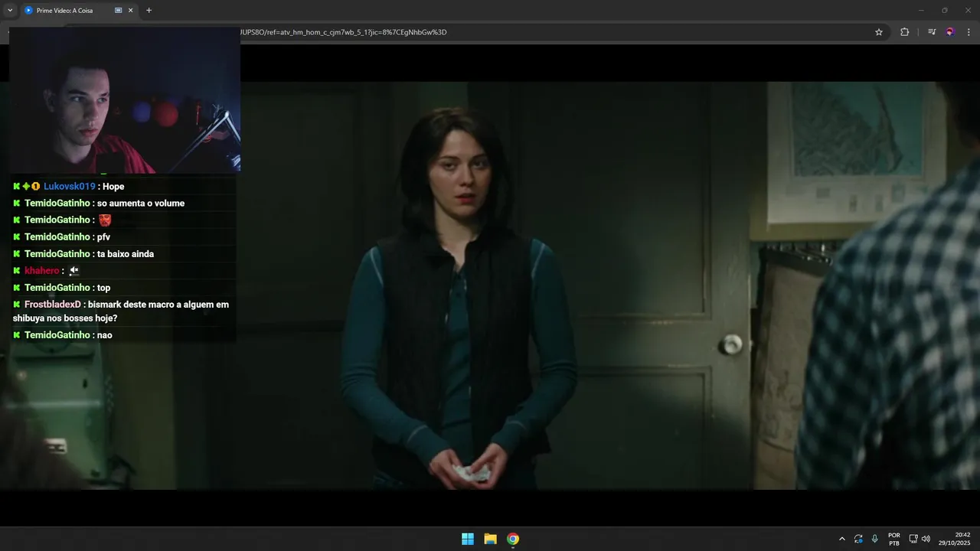Close the Prime Video: A Coisa tab

pos(130,11)
